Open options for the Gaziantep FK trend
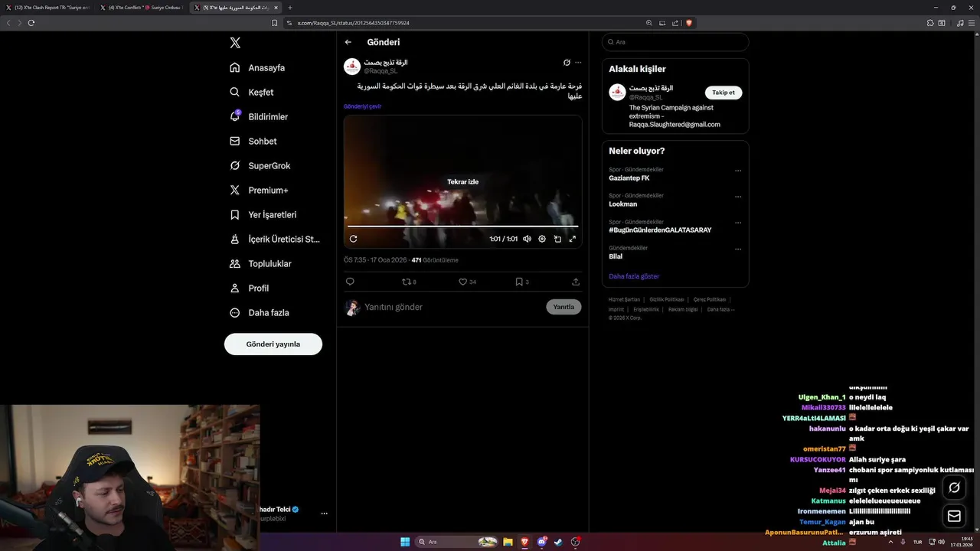The height and width of the screenshot is (551, 980). click(738, 171)
